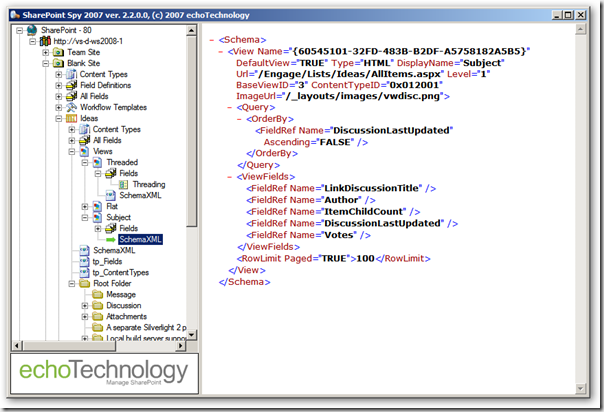Viewport: 604px width, 412px height.
Task: Click the Message folder icon
Action: [x=97, y=295]
